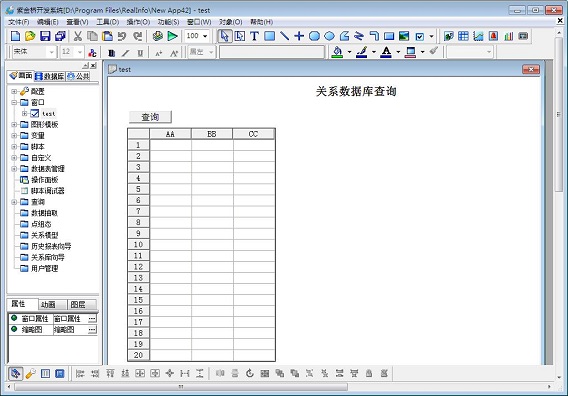Open the font name dropdown

pyautogui.click(x=51, y=52)
